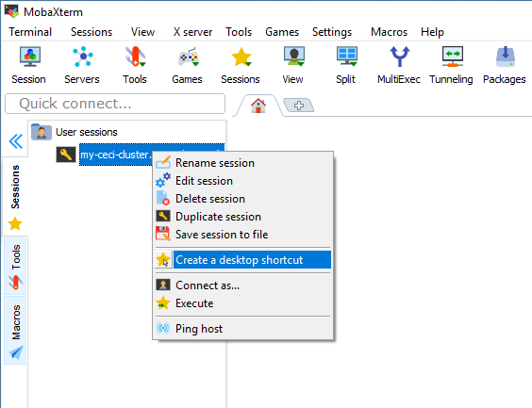
Task: Click the Rename session pencil icon
Action: click(x=163, y=162)
